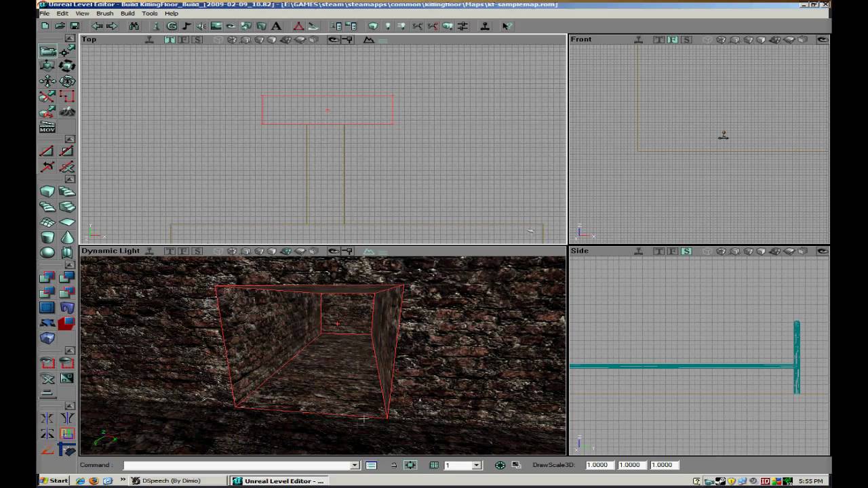The image size is (868, 488).
Task: Open a map using the Open folder icon
Action: click(60, 26)
